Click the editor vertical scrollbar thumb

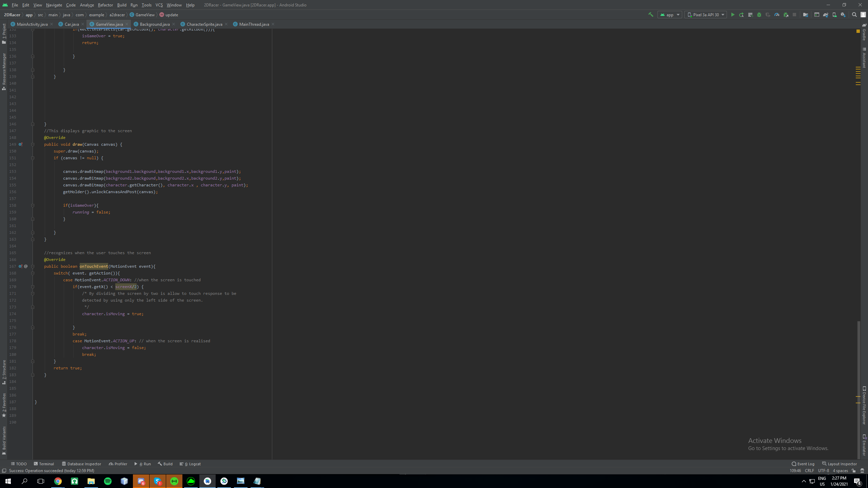click(x=859, y=390)
